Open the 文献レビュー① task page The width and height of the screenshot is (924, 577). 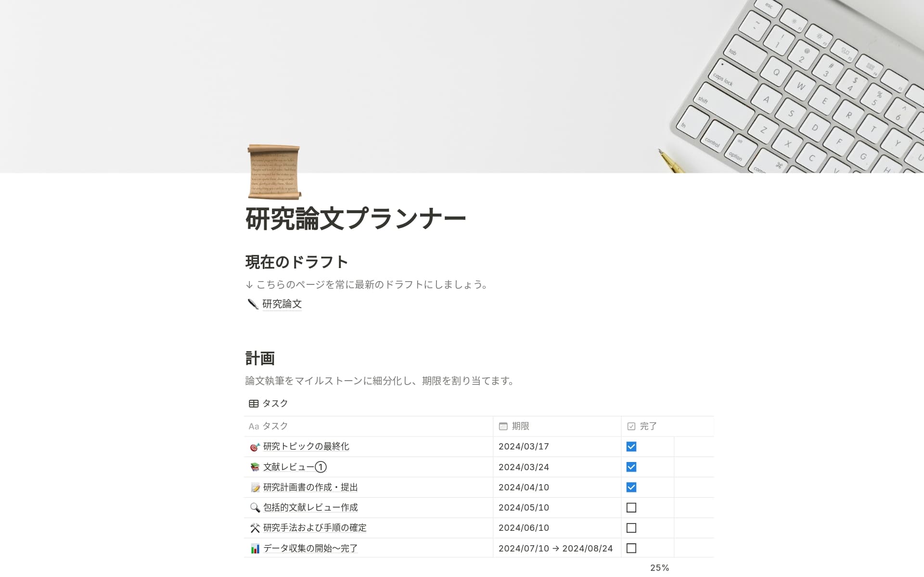[x=295, y=467]
